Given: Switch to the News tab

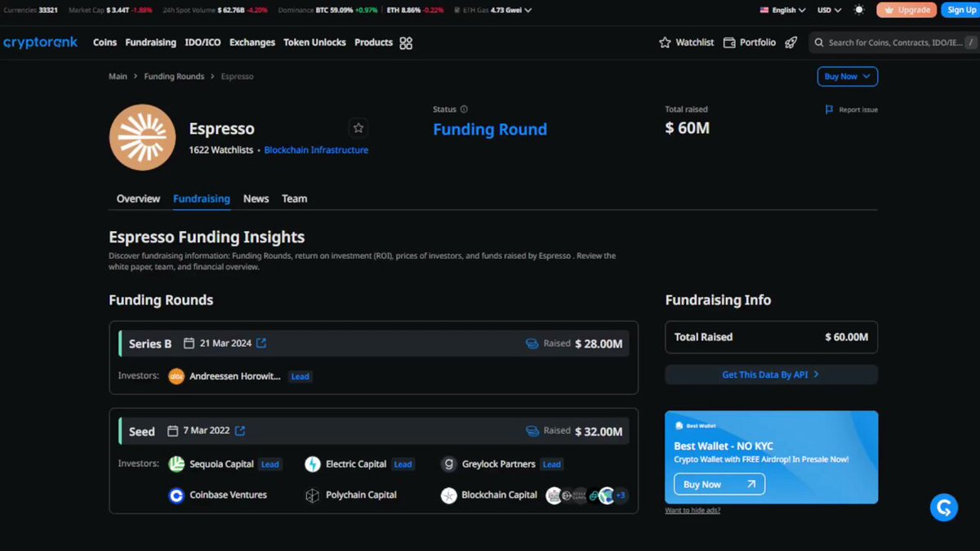Looking at the screenshot, I should point(256,198).
